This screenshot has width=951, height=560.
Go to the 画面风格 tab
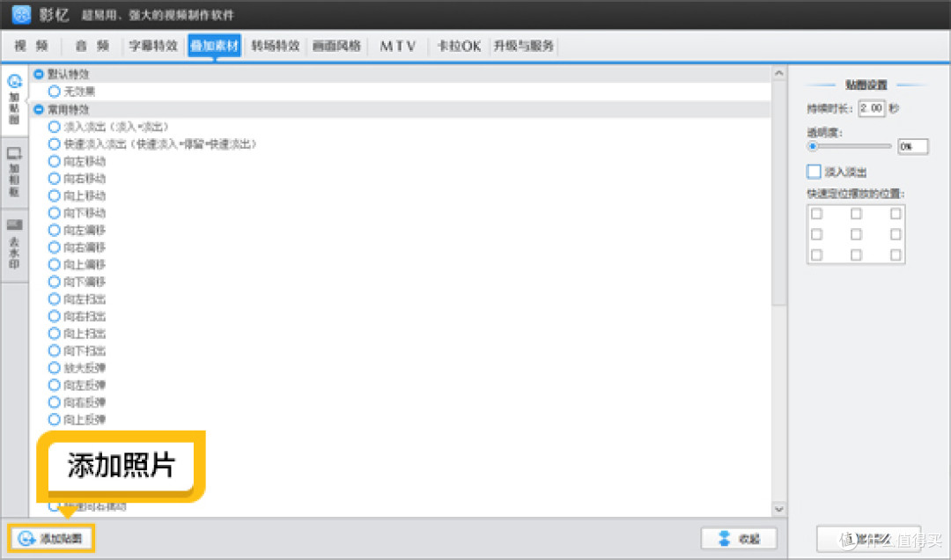[336, 46]
